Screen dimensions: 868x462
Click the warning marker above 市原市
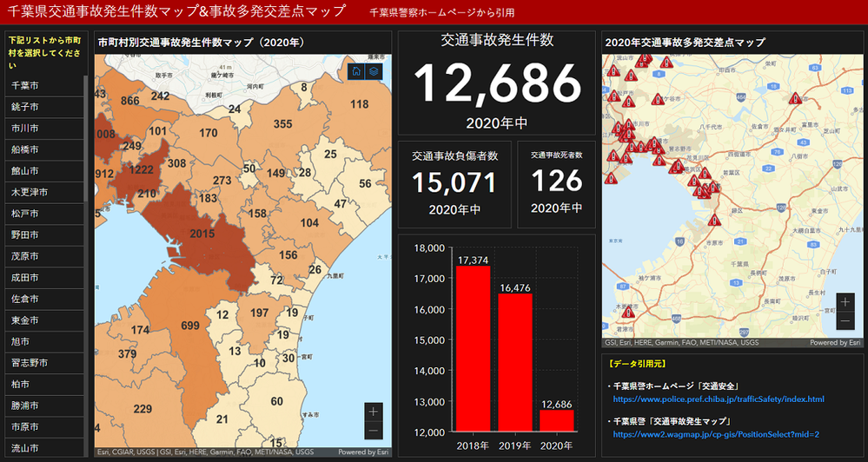(715, 221)
